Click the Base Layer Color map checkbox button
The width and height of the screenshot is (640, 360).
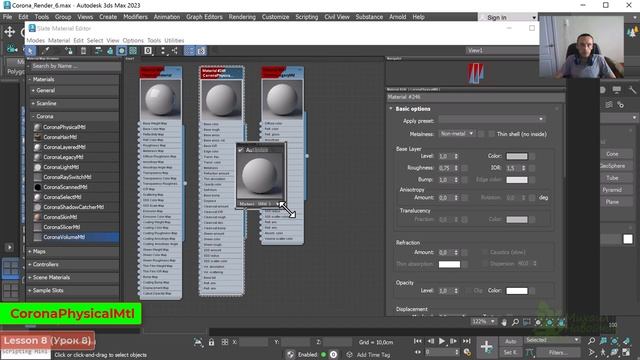click(x=532, y=156)
